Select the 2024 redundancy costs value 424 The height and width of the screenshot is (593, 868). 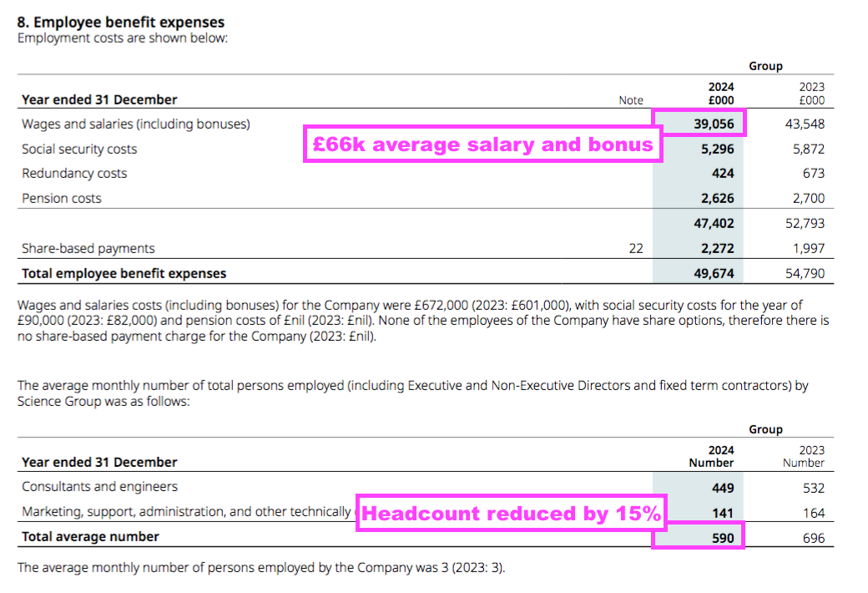(x=723, y=174)
